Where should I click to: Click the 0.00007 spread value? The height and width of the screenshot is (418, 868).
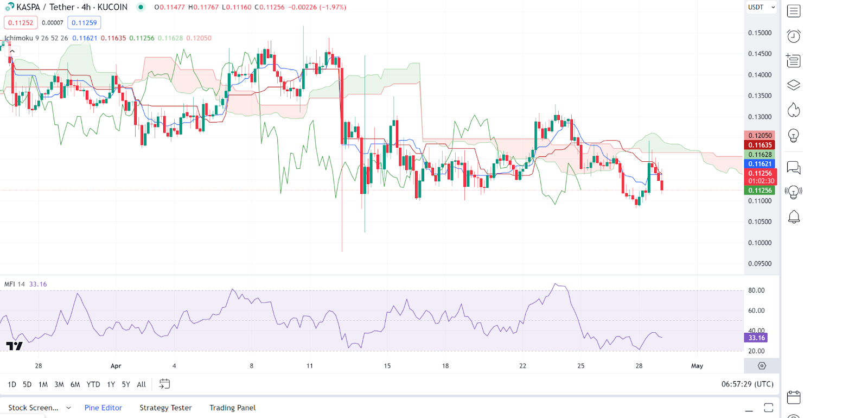coord(53,23)
